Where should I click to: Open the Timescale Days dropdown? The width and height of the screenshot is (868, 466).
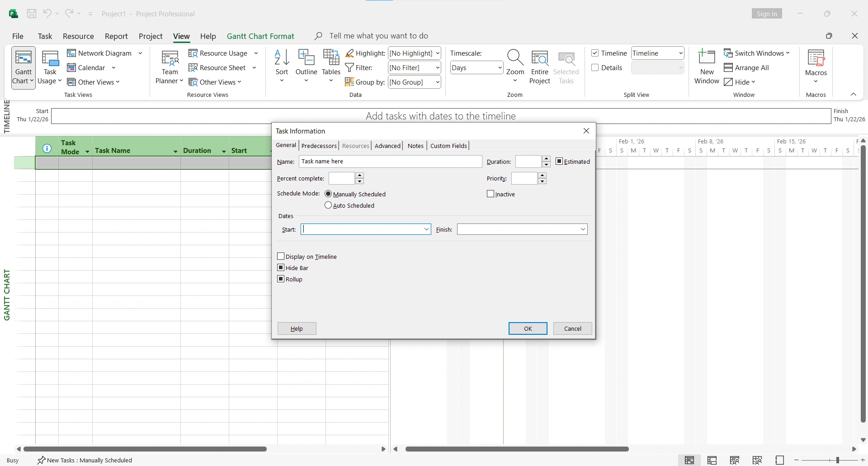pos(499,67)
